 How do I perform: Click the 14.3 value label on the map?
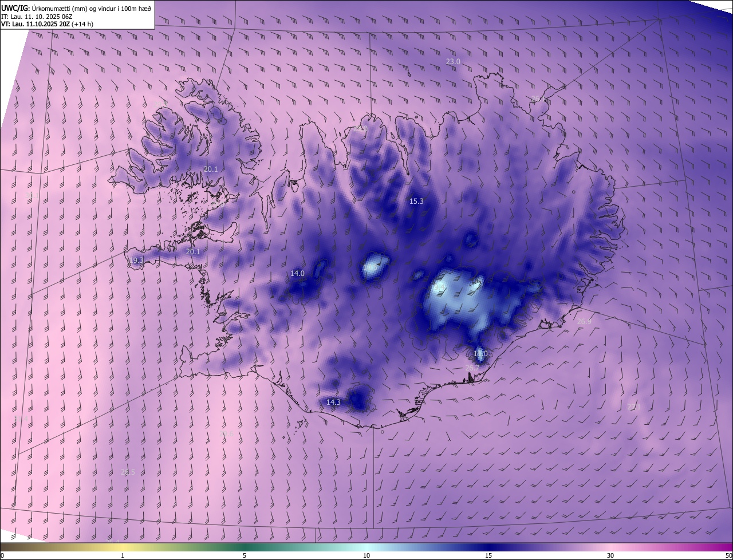pyautogui.click(x=333, y=403)
